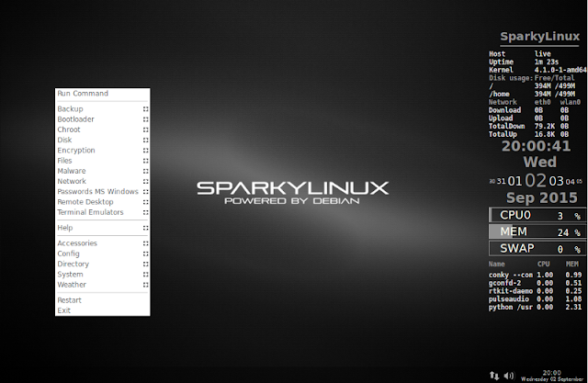
Task: Click the network connections tray icon
Action: coord(494,376)
